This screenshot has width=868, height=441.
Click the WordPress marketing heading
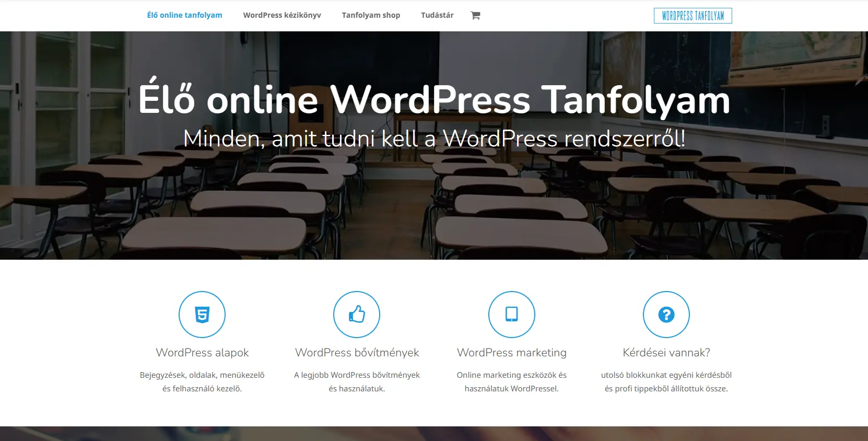(512, 353)
